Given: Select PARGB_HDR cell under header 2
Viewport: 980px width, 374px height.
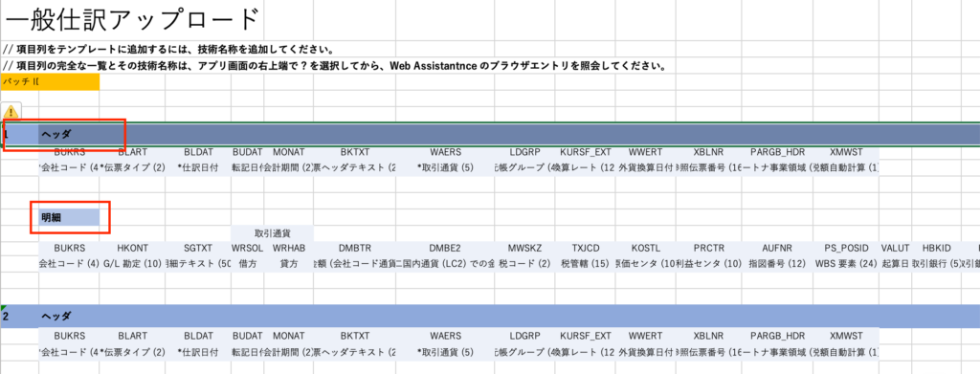Looking at the screenshot, I should tap(777, 336).
